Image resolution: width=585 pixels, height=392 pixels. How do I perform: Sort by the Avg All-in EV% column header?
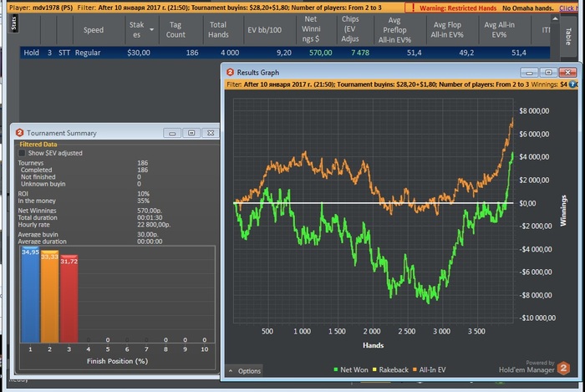point(499,30)
